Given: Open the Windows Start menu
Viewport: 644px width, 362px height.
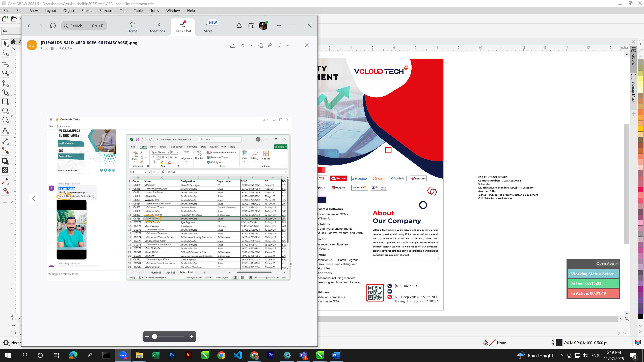Looking at the screenshot, I should [8, 355].
